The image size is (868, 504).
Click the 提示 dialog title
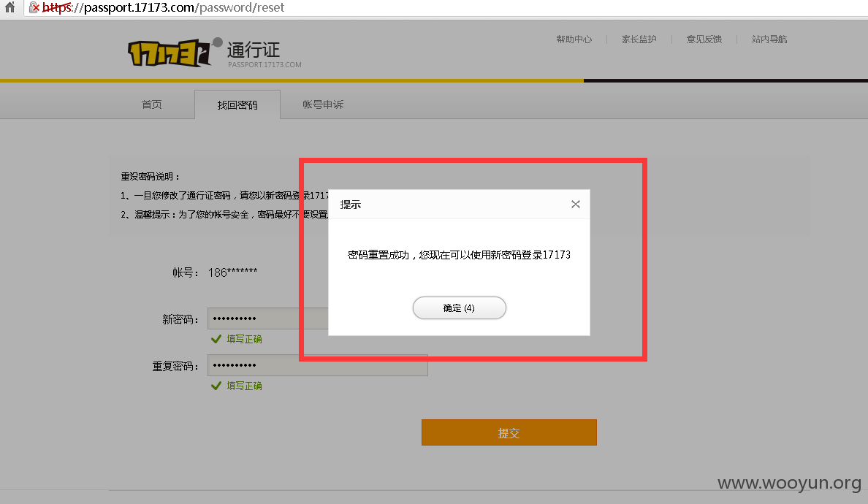[x=351, y=205]
